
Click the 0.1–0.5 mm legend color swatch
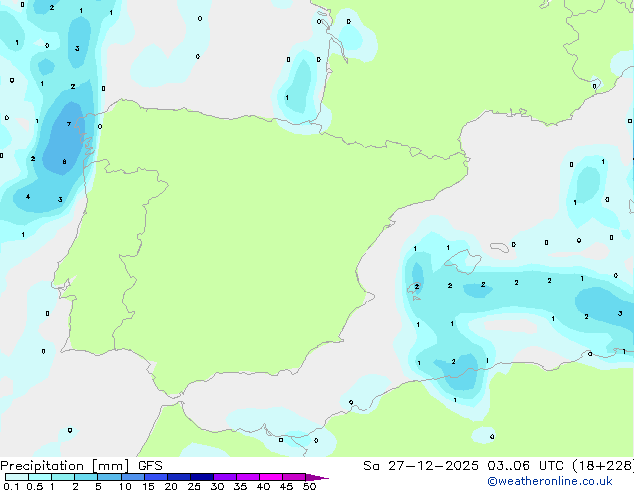pyautogui.click(x=17, y=477)
